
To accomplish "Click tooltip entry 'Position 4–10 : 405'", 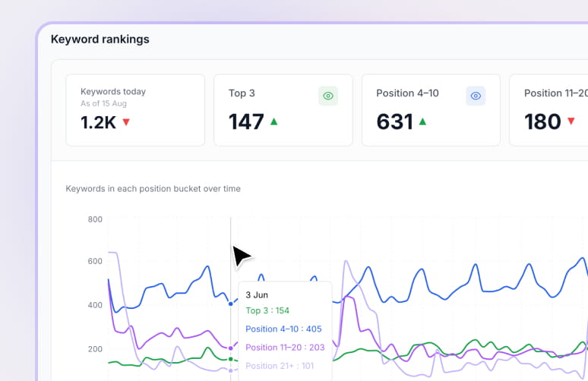I will click(283, 329).
